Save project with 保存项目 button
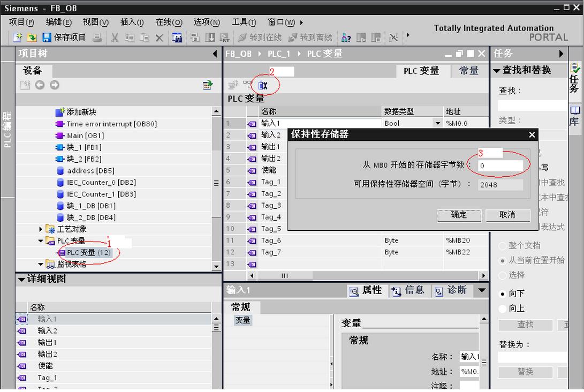This screenshot has width=584, height=392. pyautogui.click(x=64, y=37)
